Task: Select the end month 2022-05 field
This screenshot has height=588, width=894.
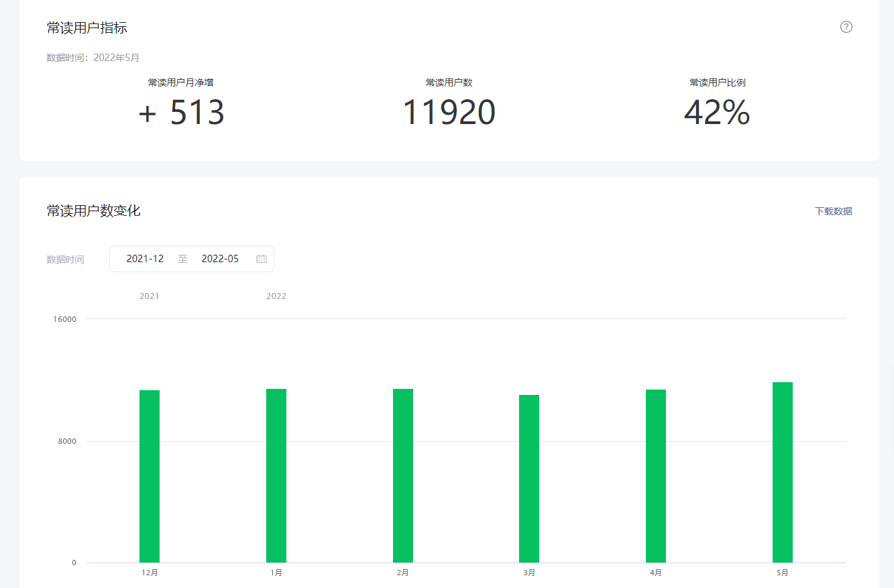Action: 220,259
